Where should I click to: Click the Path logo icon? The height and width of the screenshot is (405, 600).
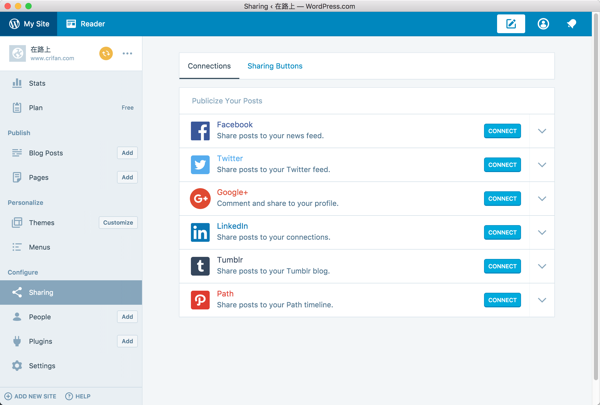pos(200,300)
